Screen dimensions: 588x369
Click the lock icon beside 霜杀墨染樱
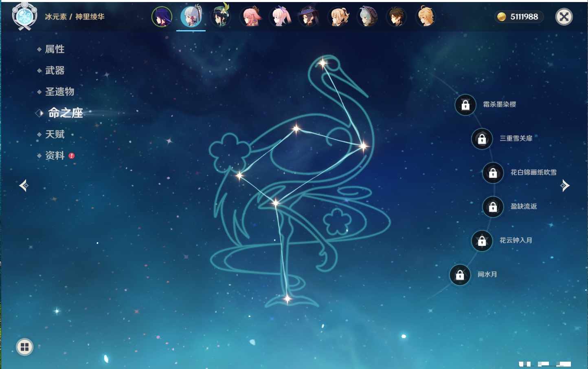click(x=465, y=105)
